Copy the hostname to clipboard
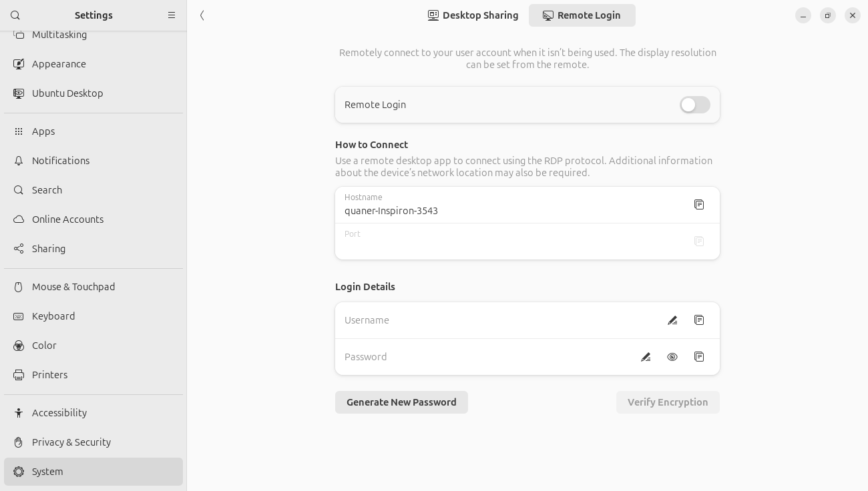The width and height of the screenshot is (868, 491). 699,205
